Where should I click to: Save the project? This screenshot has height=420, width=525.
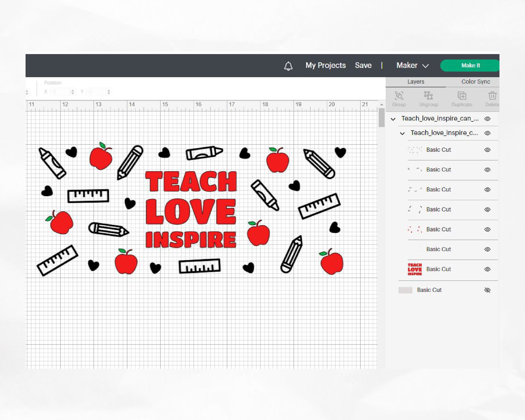pyautogui.click(x=363, y=65)
